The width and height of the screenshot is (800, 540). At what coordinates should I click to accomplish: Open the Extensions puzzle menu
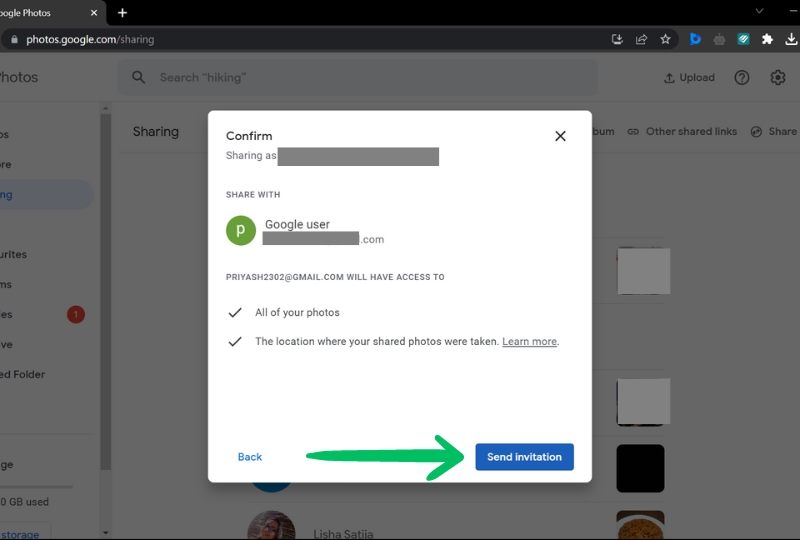point(767,39)
